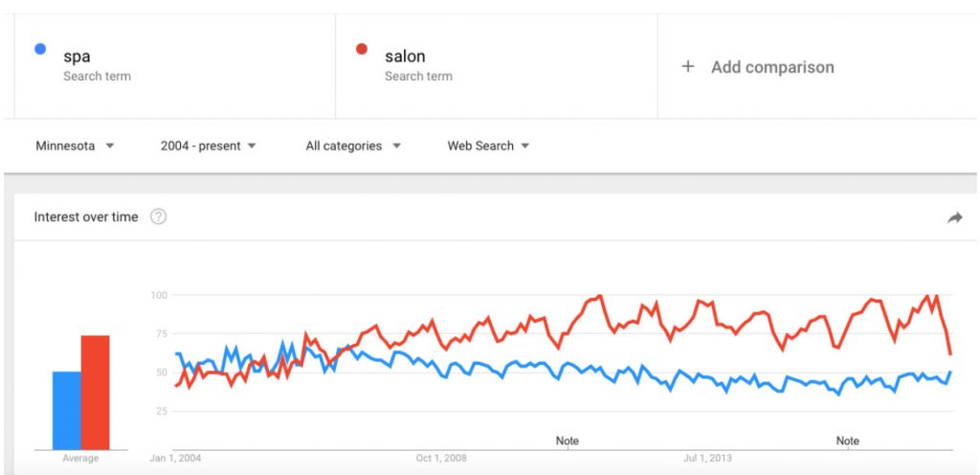Click the second Note marker on the timeline
The image size is (980, 475).
pyautogui.click(x=848, y=441)
